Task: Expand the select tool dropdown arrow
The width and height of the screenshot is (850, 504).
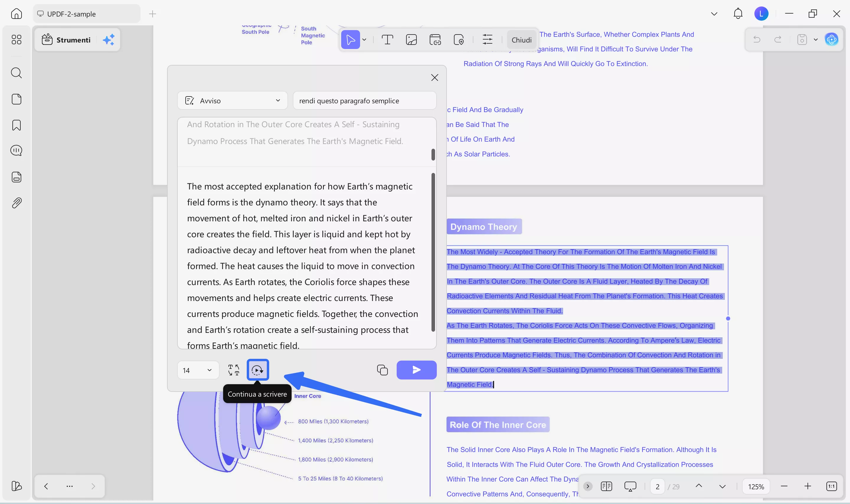Action: tap(364, 40)
